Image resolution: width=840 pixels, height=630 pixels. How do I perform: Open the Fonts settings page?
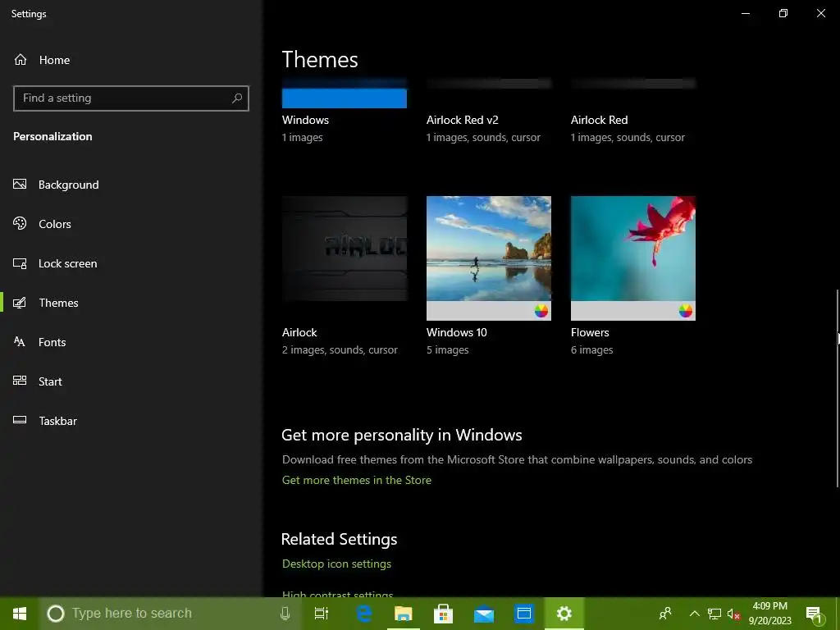click(x=52, y=342)
